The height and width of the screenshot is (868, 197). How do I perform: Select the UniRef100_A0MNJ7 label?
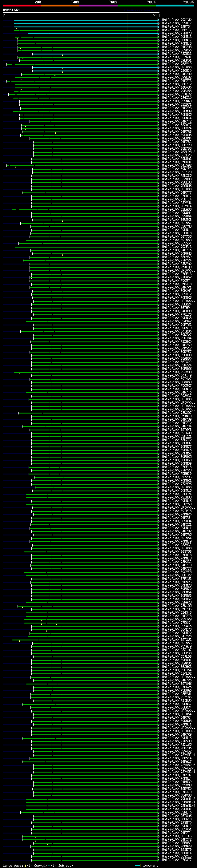point(177,40)
